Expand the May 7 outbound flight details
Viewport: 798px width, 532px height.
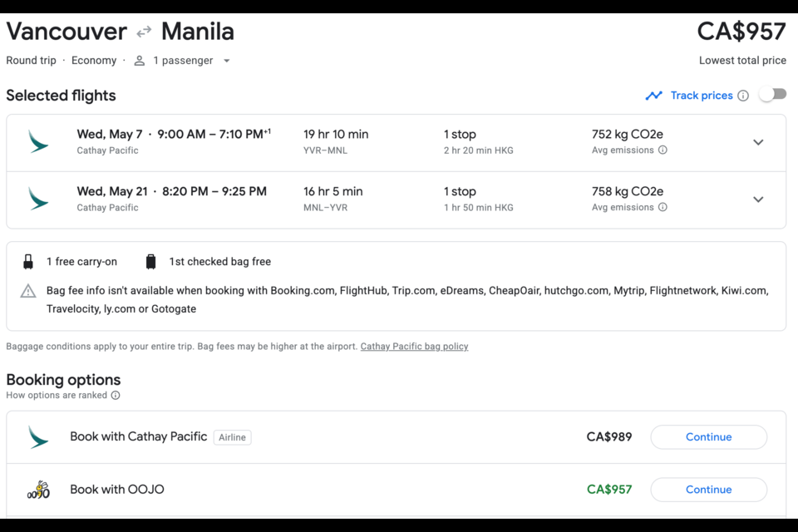(758, 142)
